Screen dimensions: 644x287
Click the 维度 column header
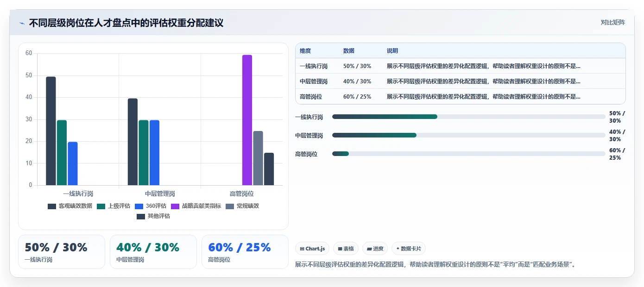click(305, 51)
